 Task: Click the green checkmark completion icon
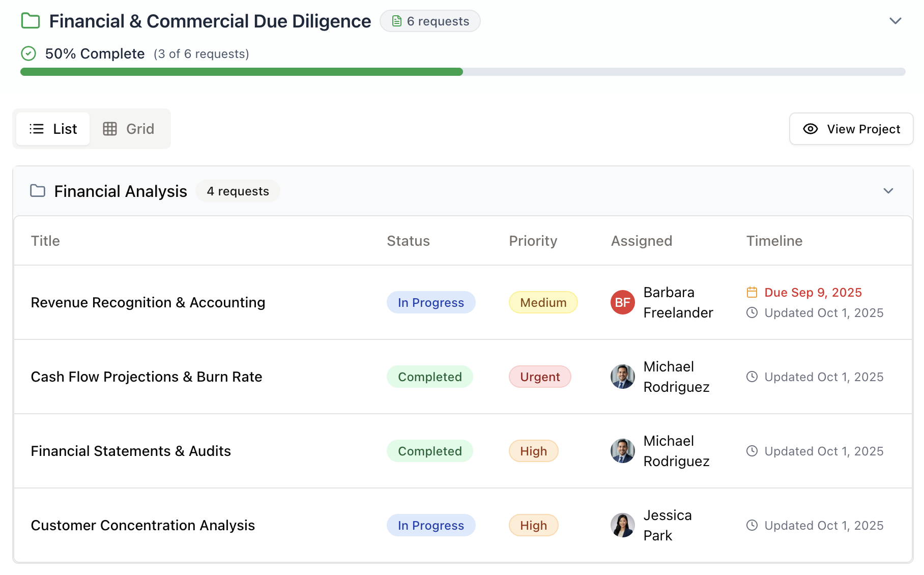tap(28, 53)
